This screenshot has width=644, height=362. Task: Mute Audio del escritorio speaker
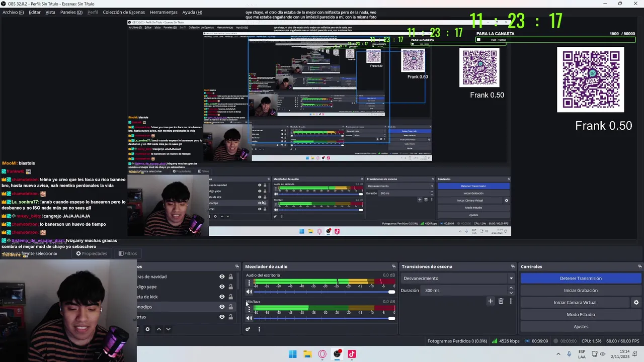pyautogui.click(x=249, y=292)
